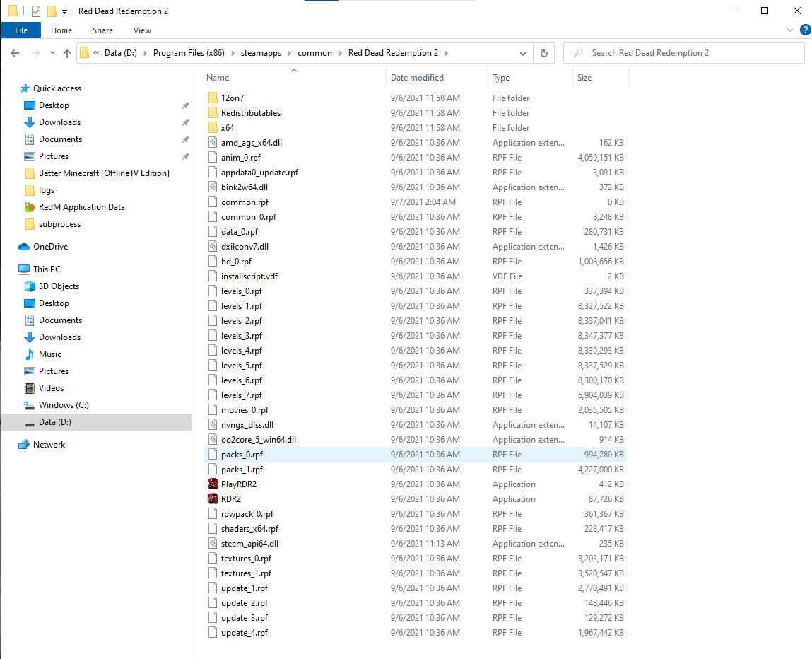Screen dimensions: 812x659
Task: Open the RDR2 application icon
Action: 214,498
